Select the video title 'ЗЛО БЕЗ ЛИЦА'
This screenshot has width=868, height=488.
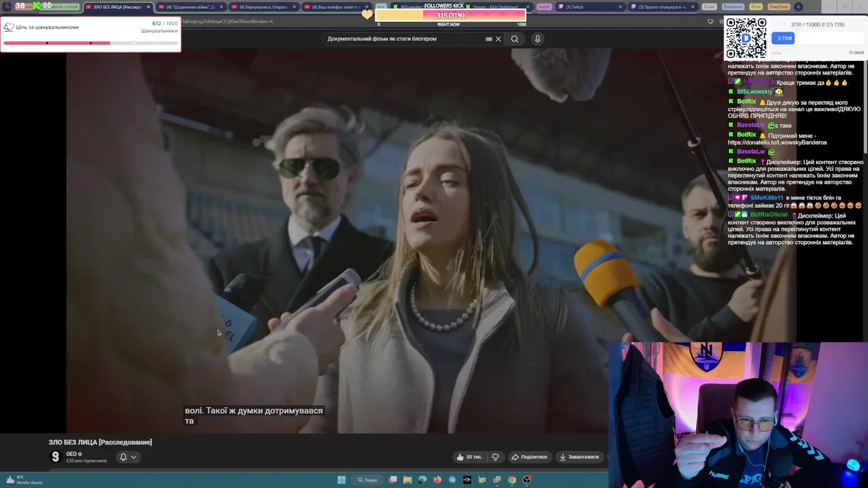[x=100, y=442]
